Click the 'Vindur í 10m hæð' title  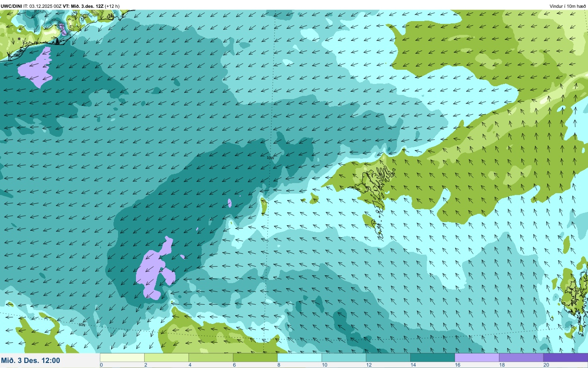[x=567, y=6]
